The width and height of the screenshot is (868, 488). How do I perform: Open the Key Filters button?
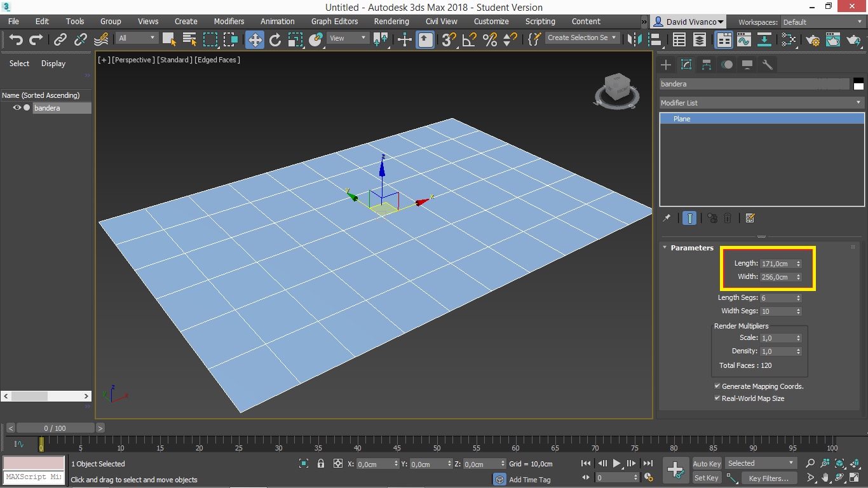[x=768, y=478]
